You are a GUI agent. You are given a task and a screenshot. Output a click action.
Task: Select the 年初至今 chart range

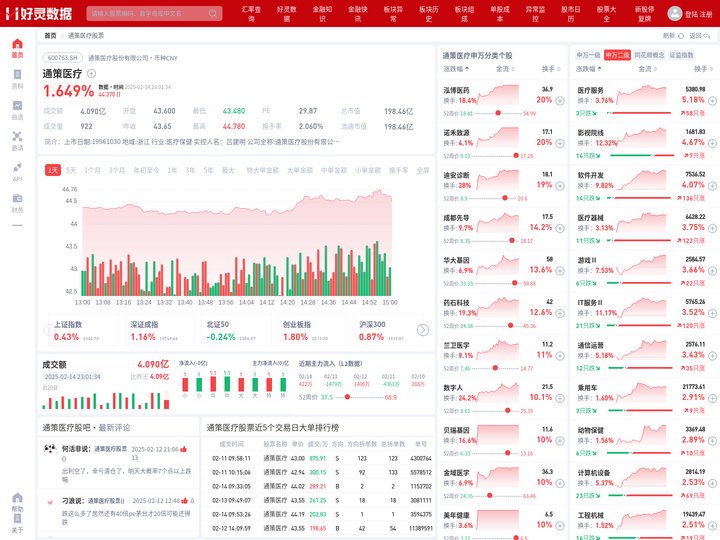146,170
